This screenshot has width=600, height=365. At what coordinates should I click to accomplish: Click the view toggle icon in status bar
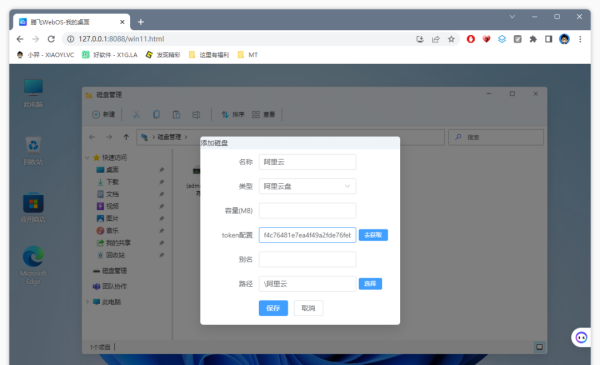point(539,347)
